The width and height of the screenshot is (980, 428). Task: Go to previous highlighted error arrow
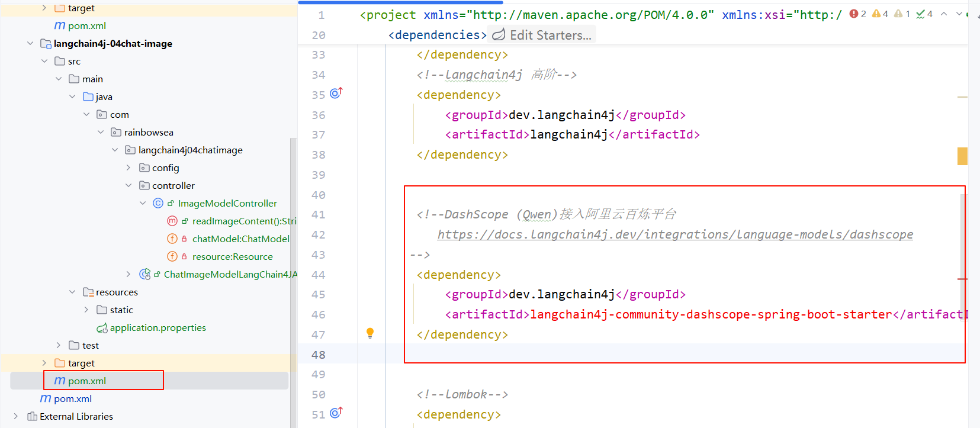944,14
